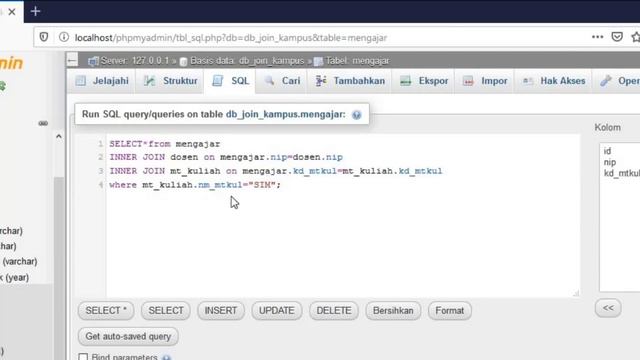The height and width of the screenshot is (360, 640).
Task: Click the Ekspor tab icon
Action: coord(406,81)
